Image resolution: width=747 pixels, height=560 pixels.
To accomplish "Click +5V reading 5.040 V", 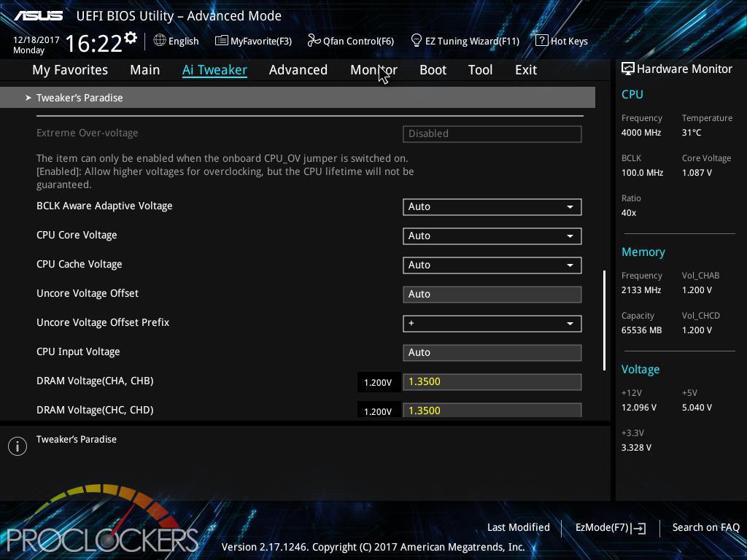I will pyautogui.click(x=697, y=407).
